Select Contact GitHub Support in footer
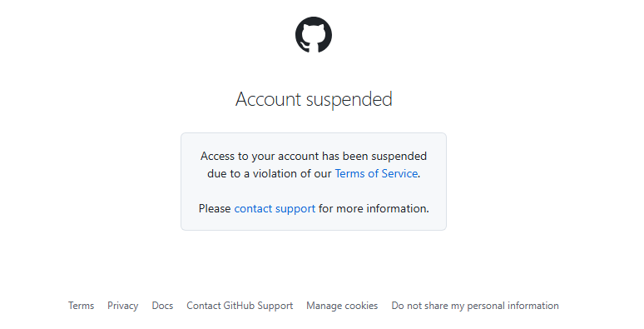644x329 pixels. (240, 306)
